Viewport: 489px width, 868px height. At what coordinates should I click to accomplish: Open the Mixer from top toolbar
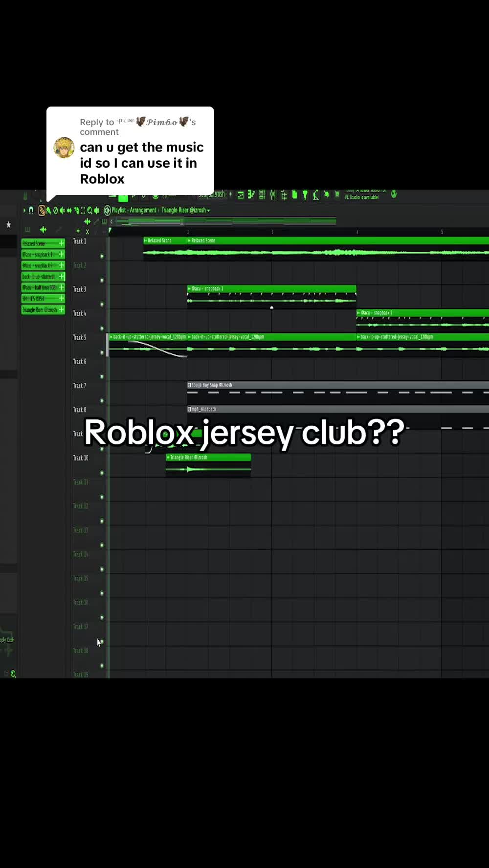coord(272,195)
